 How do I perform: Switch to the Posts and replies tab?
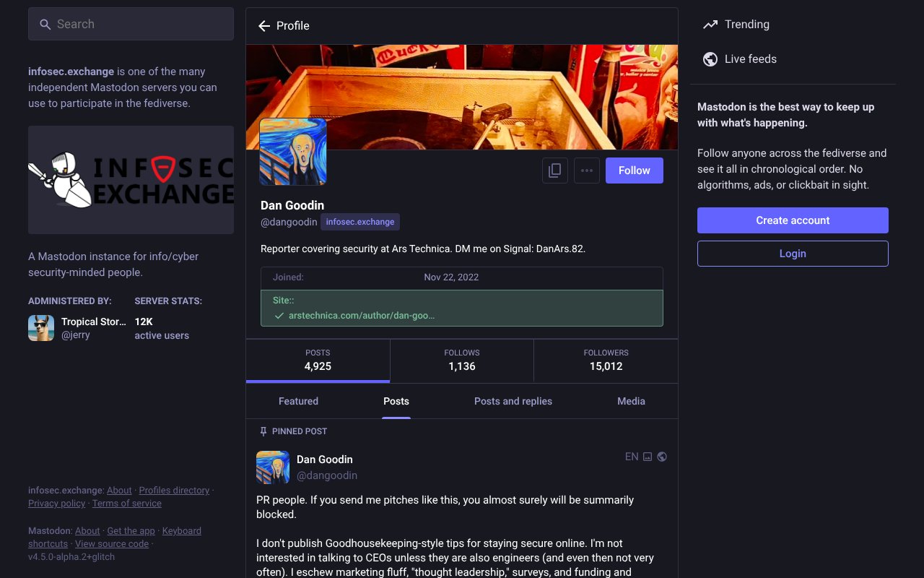point(513,402)
